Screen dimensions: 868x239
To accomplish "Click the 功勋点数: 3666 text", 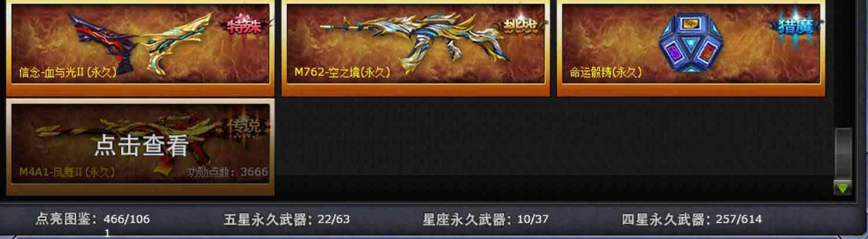I will coord(228,172).
